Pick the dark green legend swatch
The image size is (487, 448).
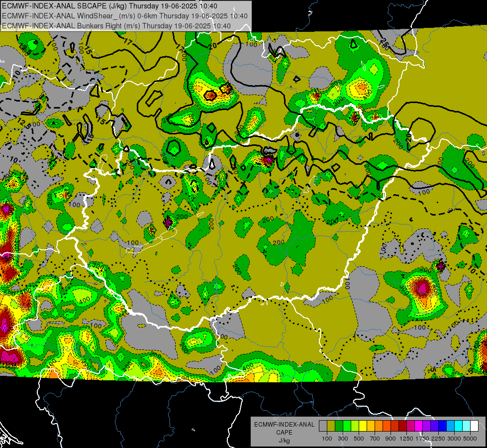click(x=339, y=426)
